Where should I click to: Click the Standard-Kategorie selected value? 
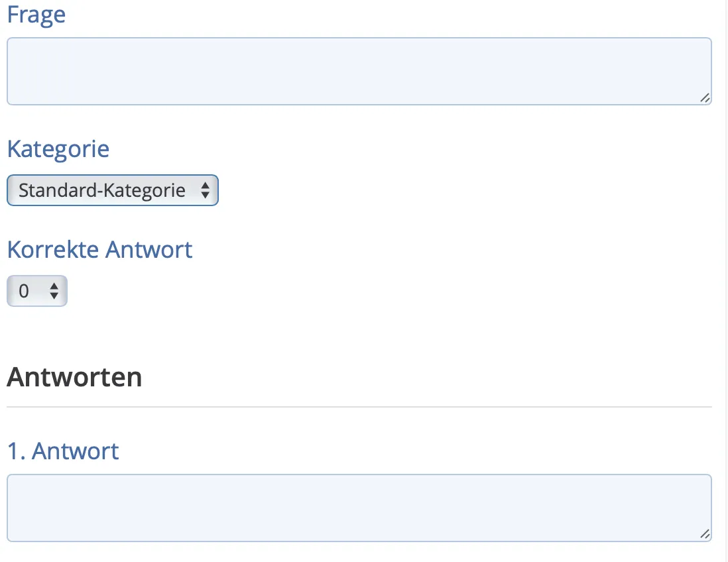point(101,191)
